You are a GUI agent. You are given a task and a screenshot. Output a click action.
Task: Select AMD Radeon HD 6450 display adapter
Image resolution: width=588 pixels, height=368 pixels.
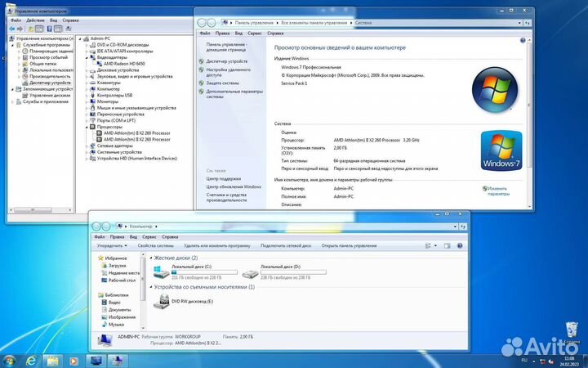[x=124, y=64]
